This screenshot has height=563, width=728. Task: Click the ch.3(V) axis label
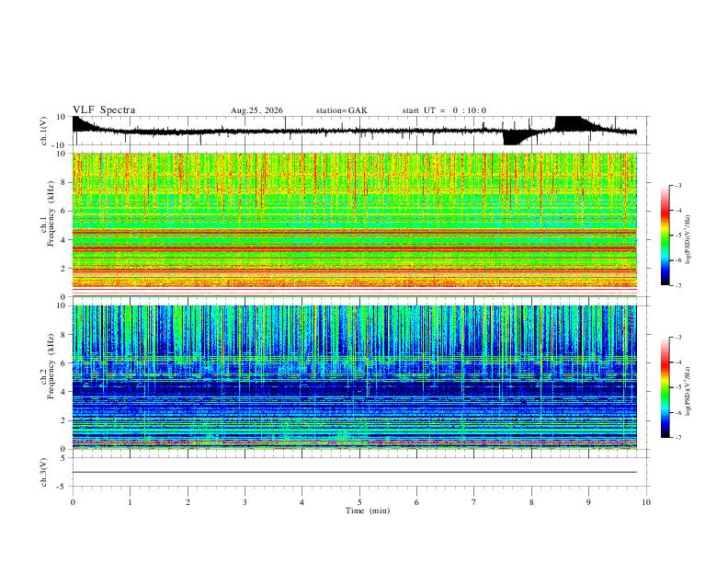pyautogui.click(x=44, y=473)
